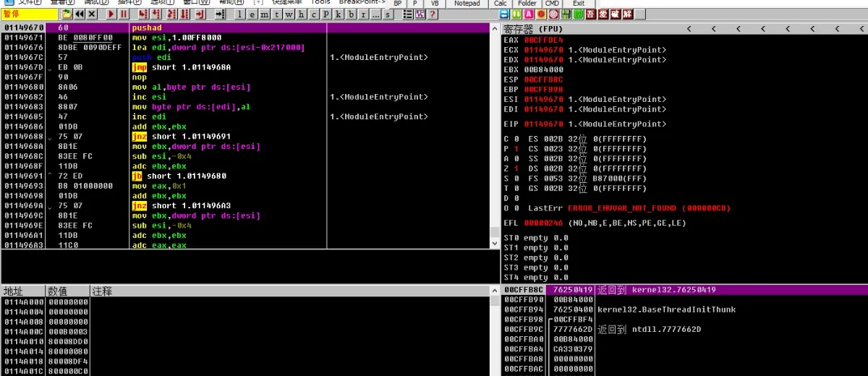Click the 地址 column header in the dump pane
Screen dimensions: 868x376
[23, 291]
